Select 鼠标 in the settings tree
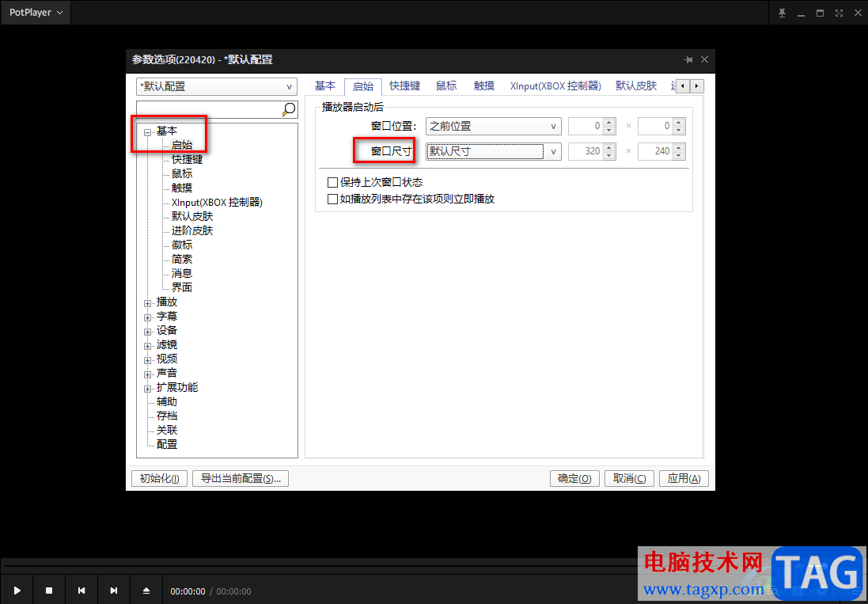Viewport: 868px width, 604px height. coord(181,174)
